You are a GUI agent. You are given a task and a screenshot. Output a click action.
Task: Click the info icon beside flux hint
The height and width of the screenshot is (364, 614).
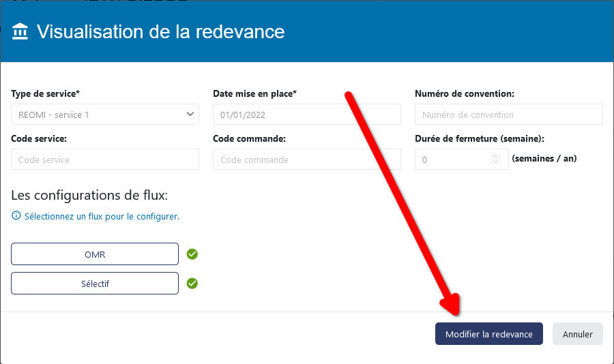click(x=16, y=216)
